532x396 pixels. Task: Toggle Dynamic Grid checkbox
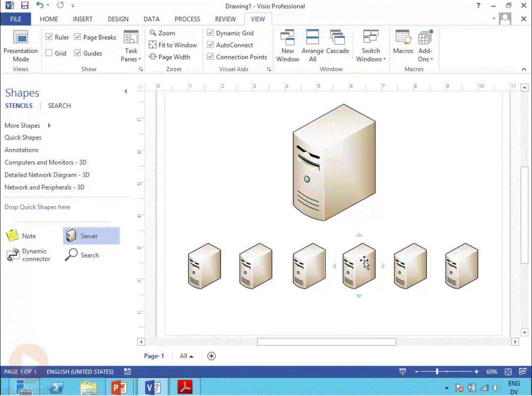(x=210, y=33)
